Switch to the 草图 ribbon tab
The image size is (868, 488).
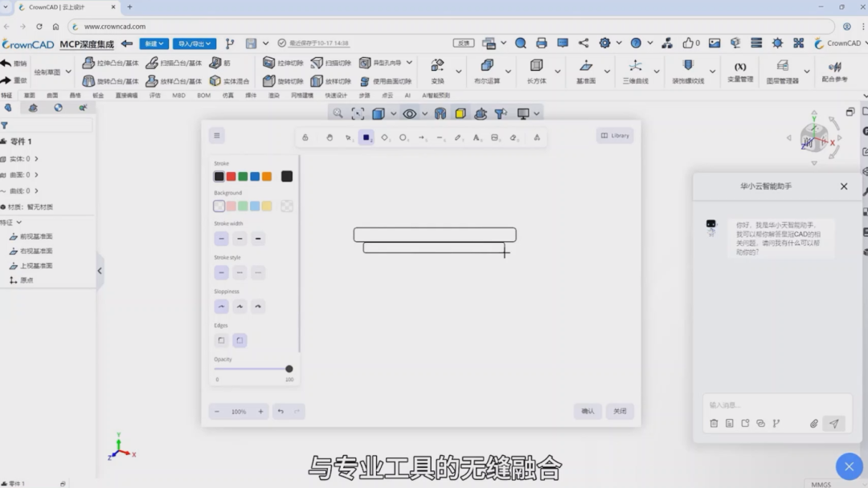point(30,96)
